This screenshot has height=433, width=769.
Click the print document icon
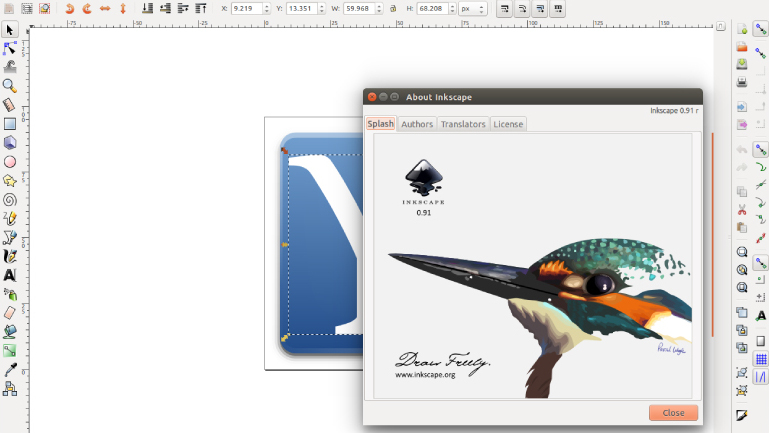click(742, 82)
